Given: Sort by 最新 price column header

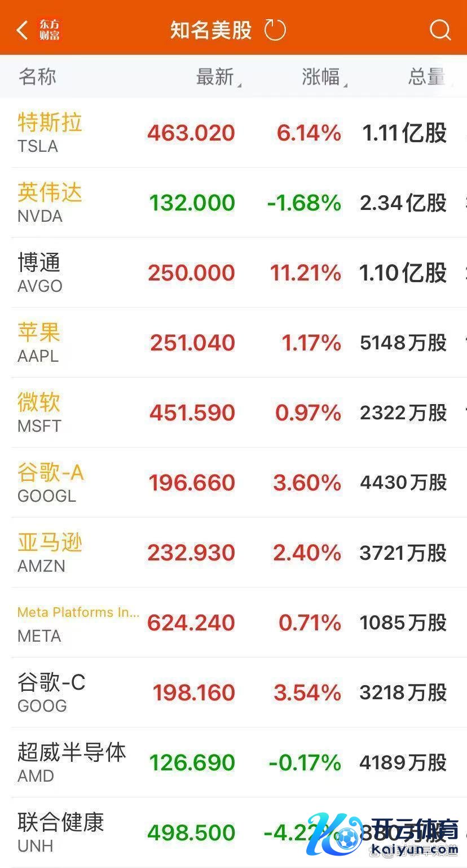Looking at the screenshot, I should pyautogui.click(x=215, y=77).
